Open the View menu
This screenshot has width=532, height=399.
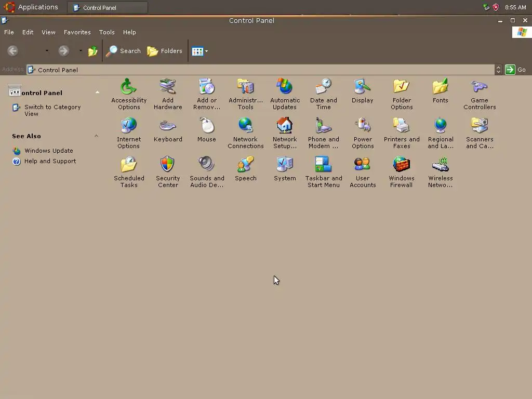[x=48, y=32]
